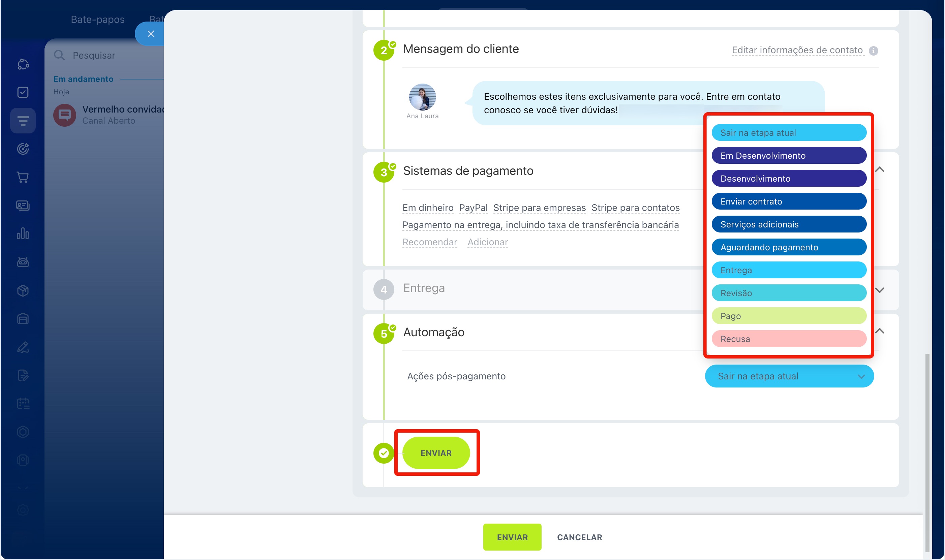Viewport: 945px width, 560px height.
Task: Click the goal target sidebar icon
Action: [23, 149]
